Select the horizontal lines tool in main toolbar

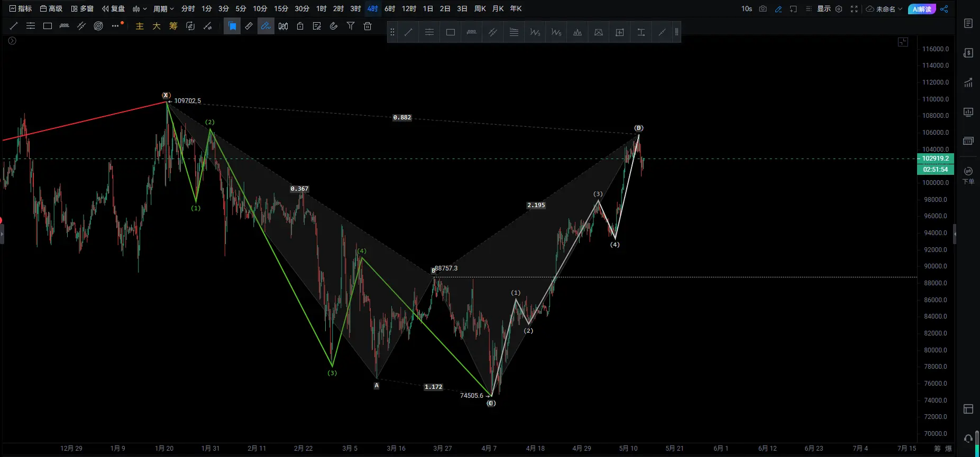click(x=31, y=26)
